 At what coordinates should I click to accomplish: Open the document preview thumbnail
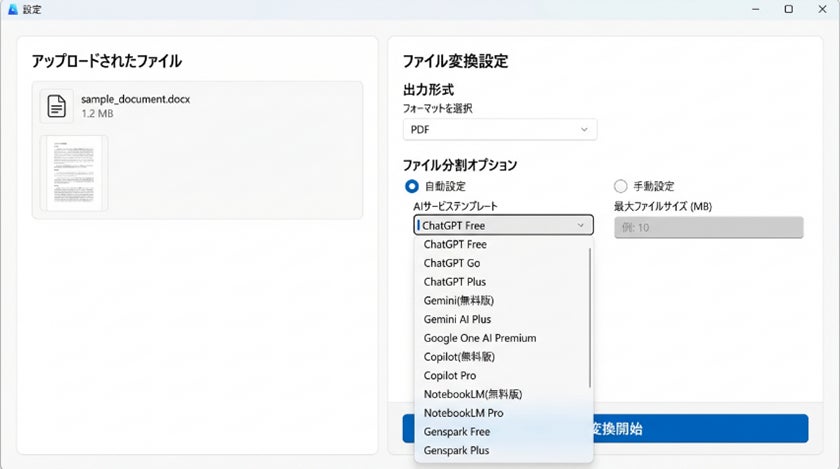tap(74, 173)
